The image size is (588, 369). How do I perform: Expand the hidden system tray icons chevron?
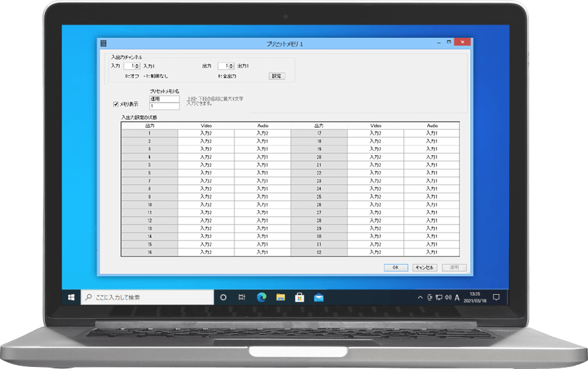420,297
